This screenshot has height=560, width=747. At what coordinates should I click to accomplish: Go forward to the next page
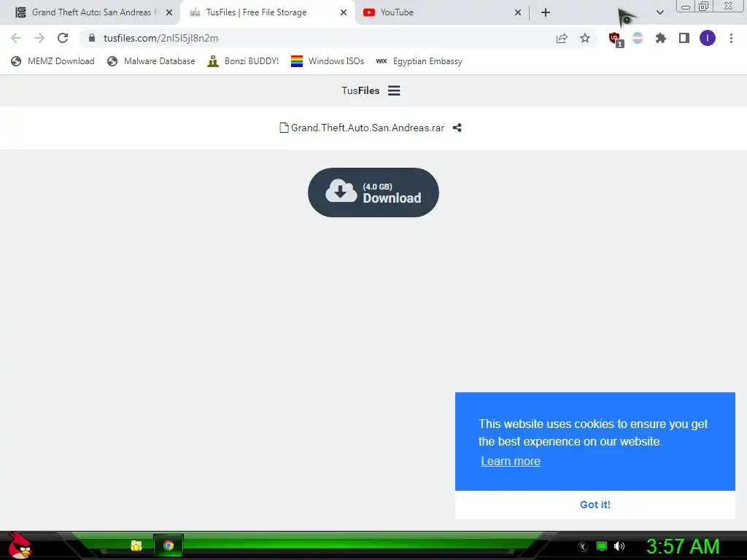[x=39, y=38]
